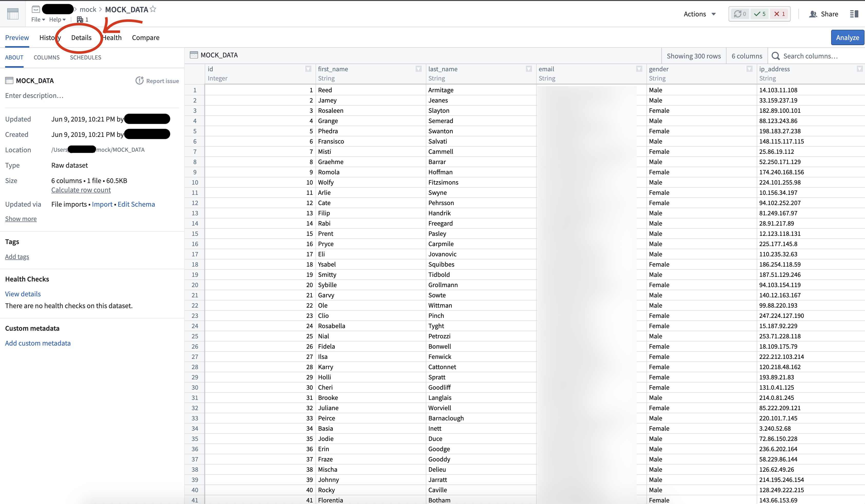Click the green checkmark counter showing 5
The image size is (865, 504).
pos(760,14)
